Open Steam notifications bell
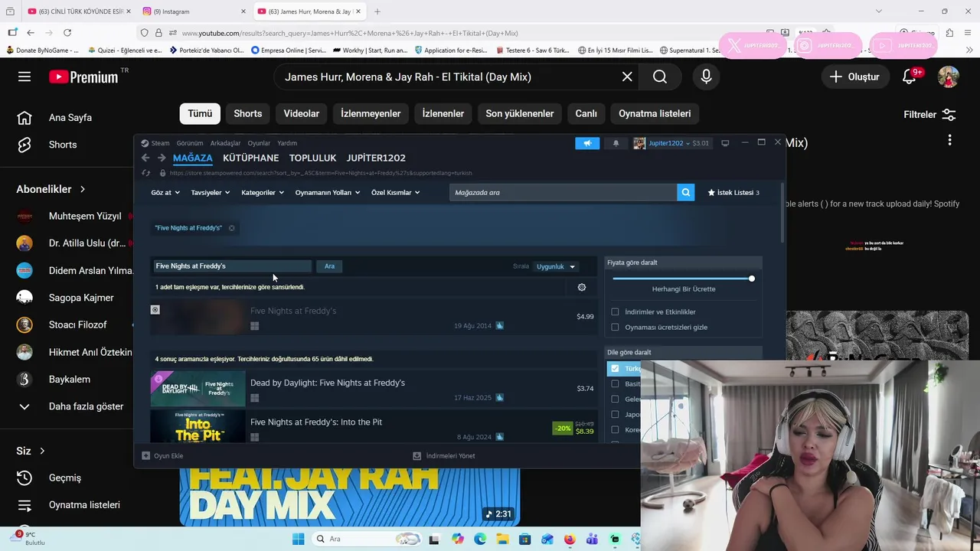 [x=616, y=143]
